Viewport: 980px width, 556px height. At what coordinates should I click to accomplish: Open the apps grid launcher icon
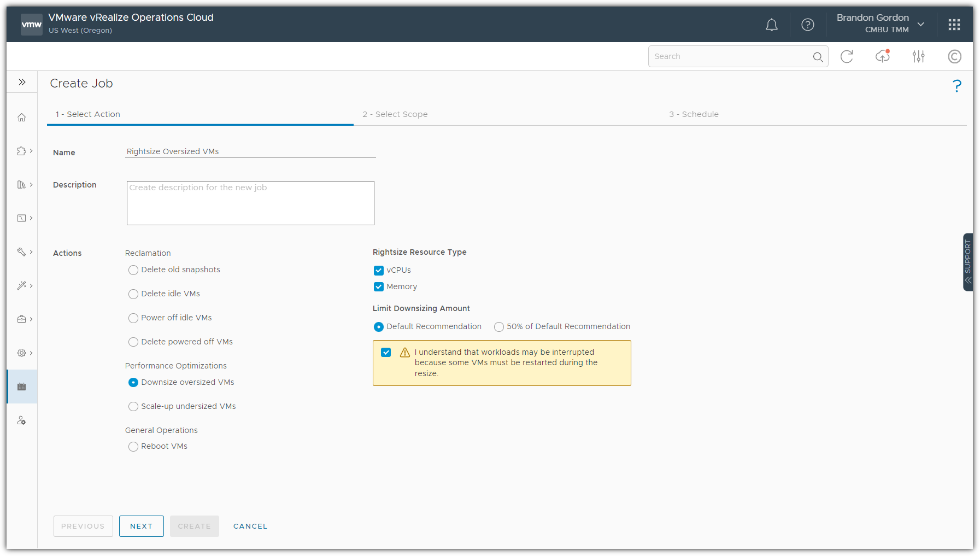pyautogui.click(x=954, y=25)
